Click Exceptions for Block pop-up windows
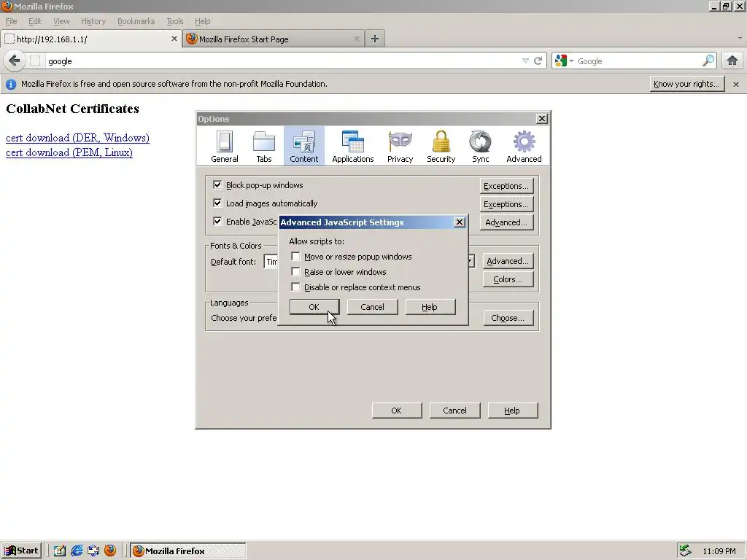 pyautogui.click(x=506, y=186)
